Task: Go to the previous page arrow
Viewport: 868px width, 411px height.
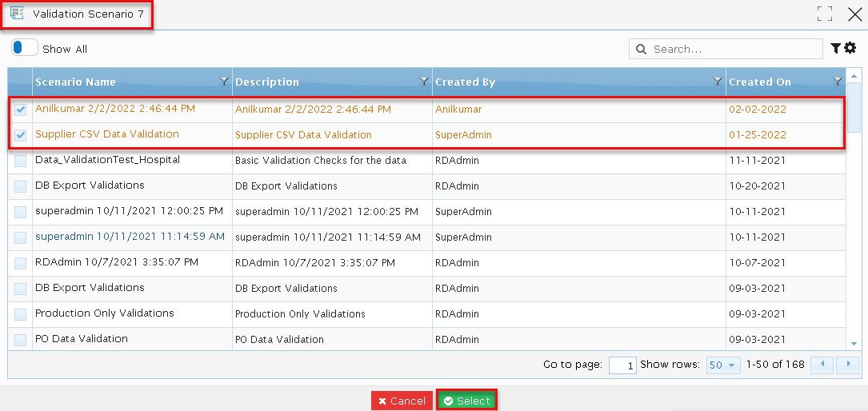Action: (x=822, y=365)
